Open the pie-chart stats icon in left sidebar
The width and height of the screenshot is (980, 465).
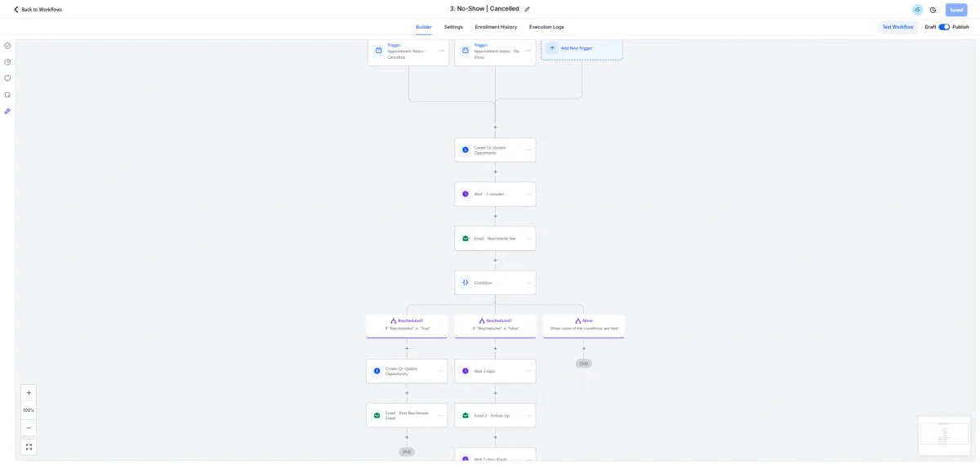point(7,62)
